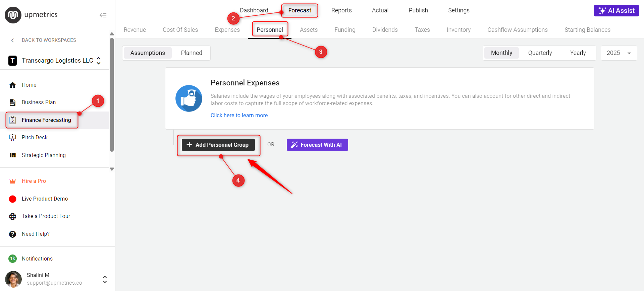Screen dimensions: 644x291
Task: Click the Business Plan document icon
Action: tap(12, 102)
